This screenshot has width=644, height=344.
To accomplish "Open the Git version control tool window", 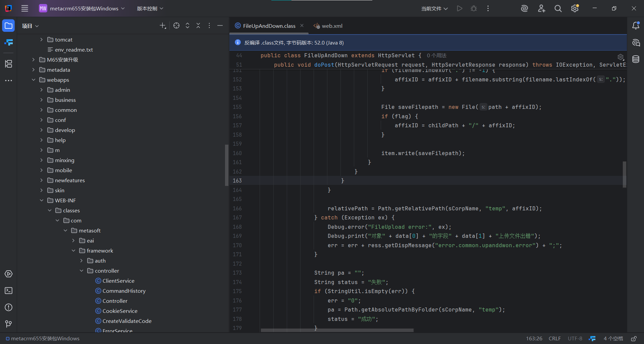I will [x=8, y=324].
